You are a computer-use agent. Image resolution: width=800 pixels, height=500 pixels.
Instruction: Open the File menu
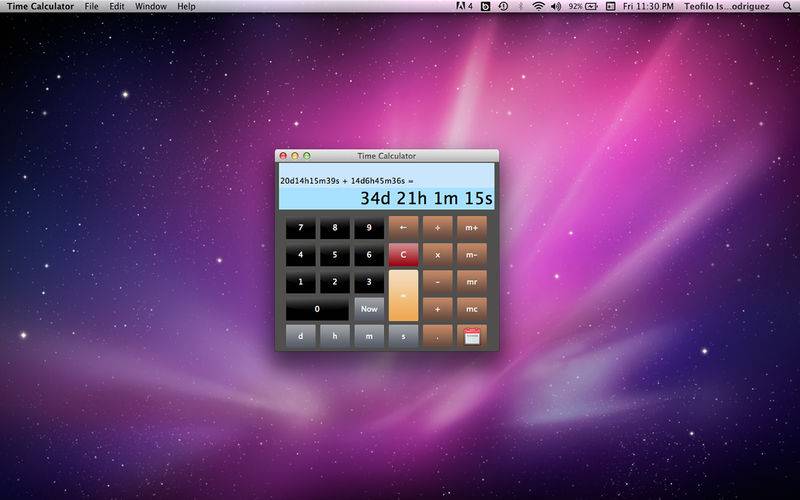(x=92, y=6)
